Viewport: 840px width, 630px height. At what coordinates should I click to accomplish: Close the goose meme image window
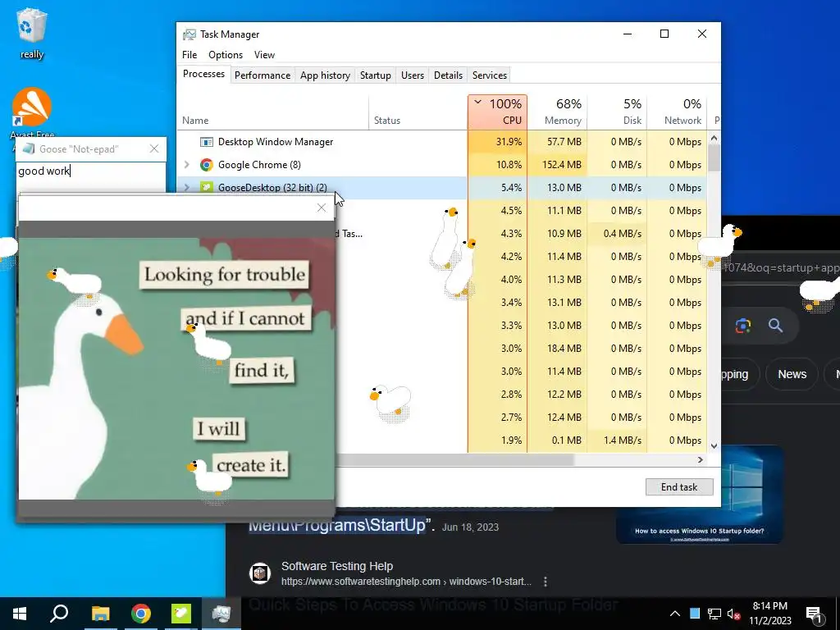click(x=322, y=208)
